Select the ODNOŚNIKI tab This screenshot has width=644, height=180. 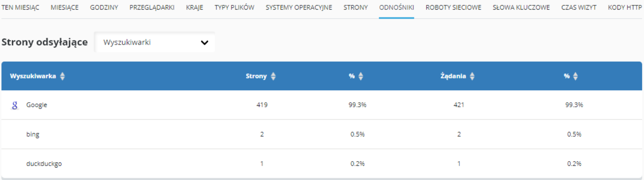click(x=396, y=8)
